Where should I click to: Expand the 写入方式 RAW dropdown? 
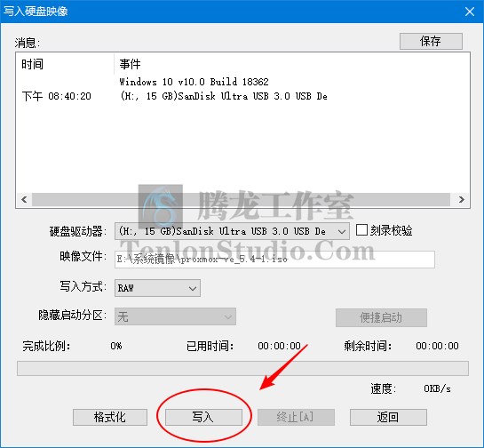click(x=157, y=288)
